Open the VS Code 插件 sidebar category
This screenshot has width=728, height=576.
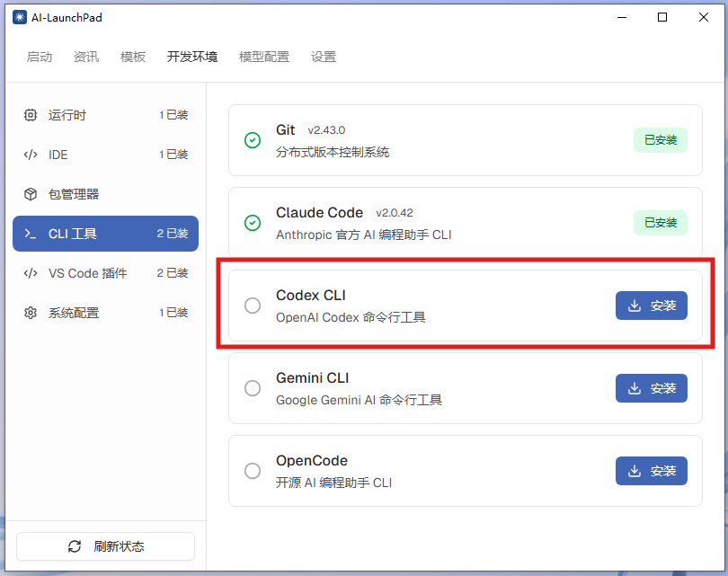(x=105, y=273)
